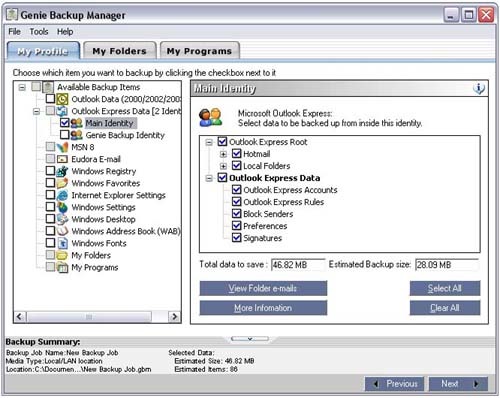
Task: Click the Windows Favorites folder icon
Action: click(62, 183)
